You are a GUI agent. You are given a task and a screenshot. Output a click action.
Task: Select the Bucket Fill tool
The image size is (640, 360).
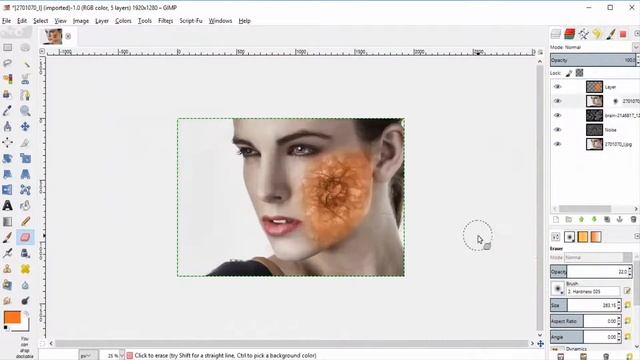[x=25, y=206]
